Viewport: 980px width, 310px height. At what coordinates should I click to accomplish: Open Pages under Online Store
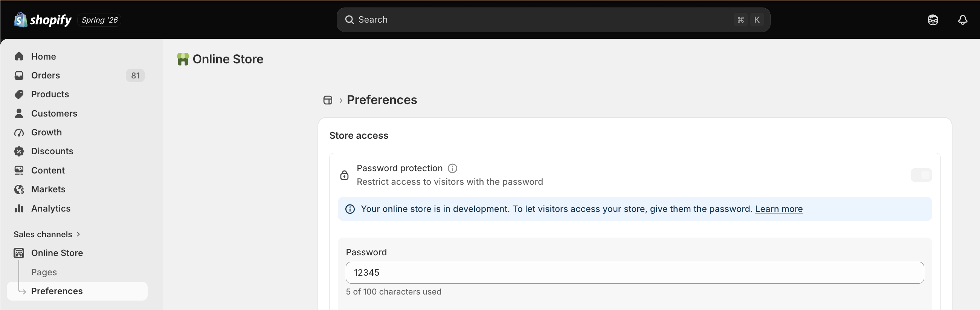[x=44, y=272]
